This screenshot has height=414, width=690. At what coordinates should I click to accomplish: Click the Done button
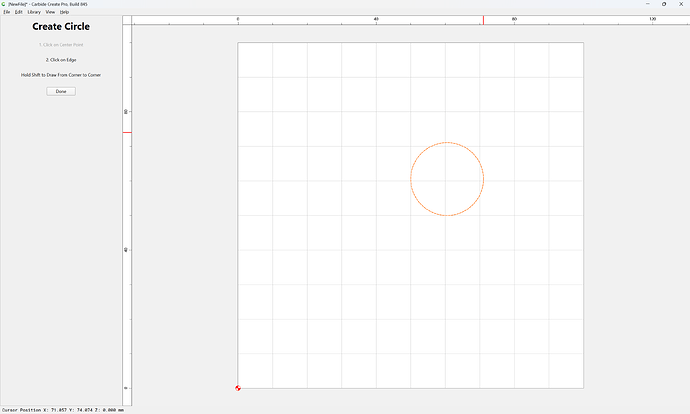tap(61, 91)
